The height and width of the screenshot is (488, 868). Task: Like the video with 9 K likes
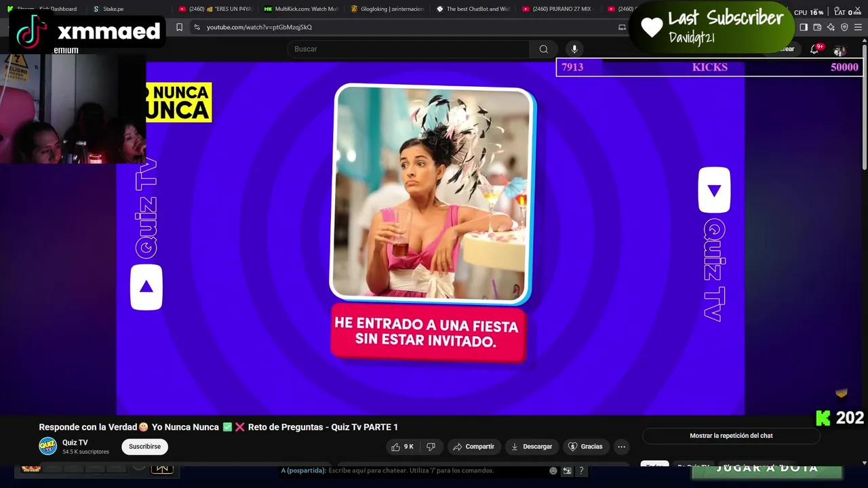point(402,447)
